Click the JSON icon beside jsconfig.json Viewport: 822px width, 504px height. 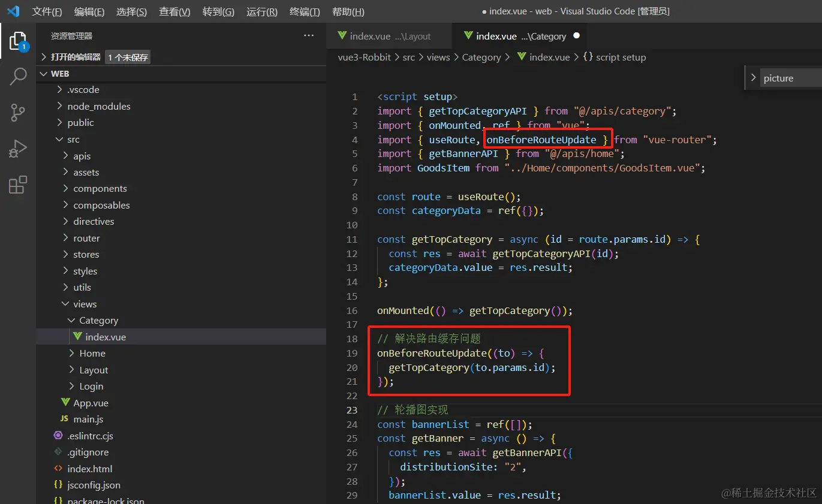tap(58, 485)
